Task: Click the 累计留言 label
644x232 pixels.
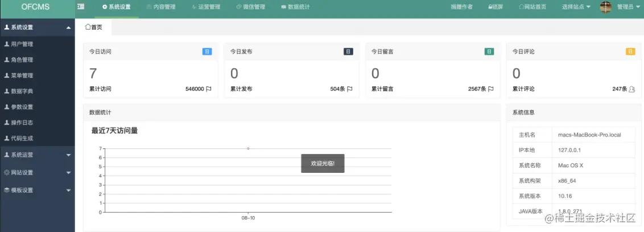Action: pyautogui.click(x=382, y=89)
